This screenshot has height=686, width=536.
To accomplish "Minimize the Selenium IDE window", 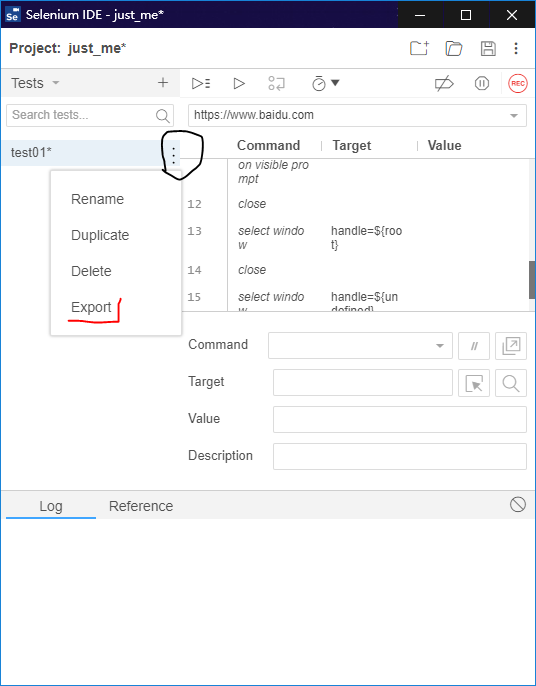I will pyautogui.click(x=420, y=15).
